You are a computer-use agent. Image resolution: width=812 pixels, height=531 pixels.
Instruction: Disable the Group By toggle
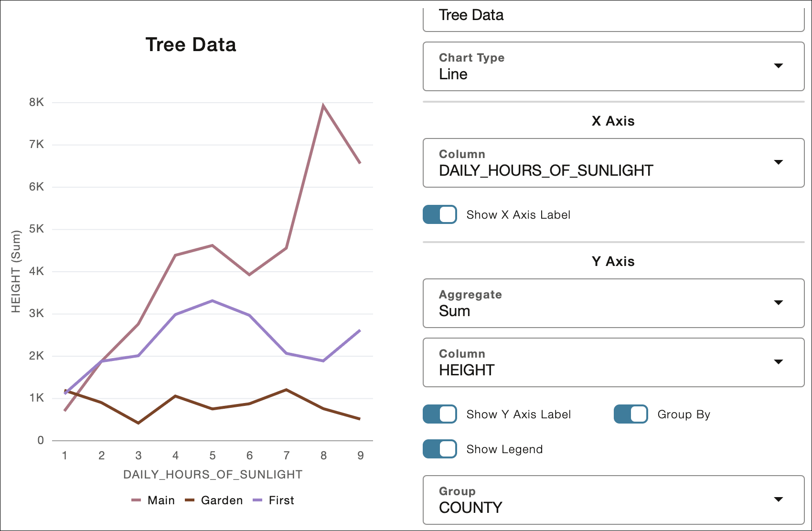(630, 414)
